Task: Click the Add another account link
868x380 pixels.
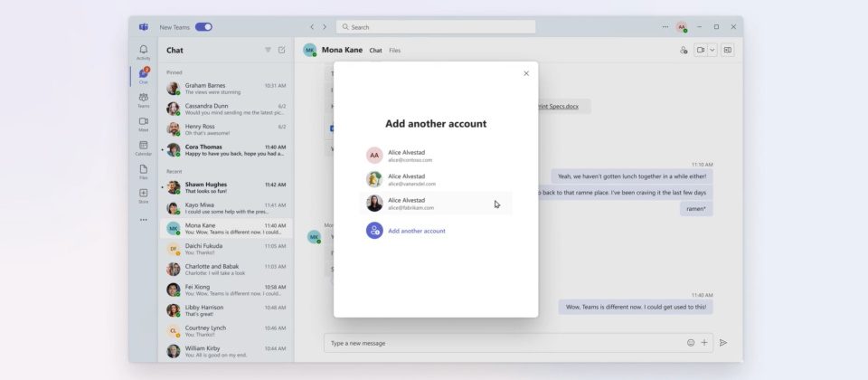Action: click(416, 231)
